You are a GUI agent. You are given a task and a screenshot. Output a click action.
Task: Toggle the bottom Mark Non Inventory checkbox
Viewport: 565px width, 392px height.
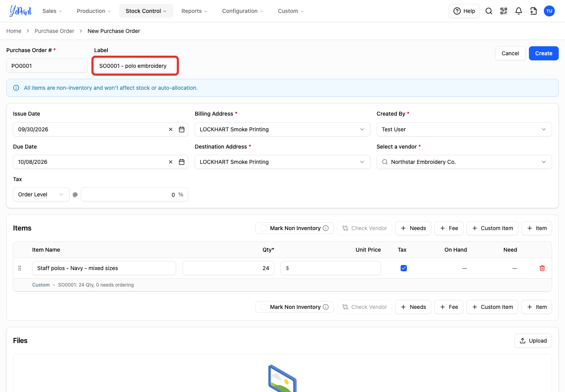coord(264,307)
